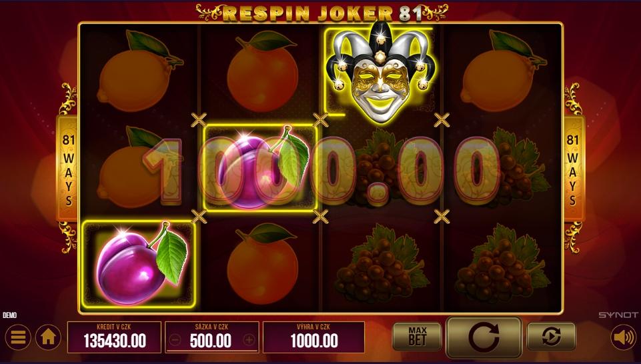Increase bet with plus icon
This screenshot has height=364, width=641.
click(x=249, y=339)
